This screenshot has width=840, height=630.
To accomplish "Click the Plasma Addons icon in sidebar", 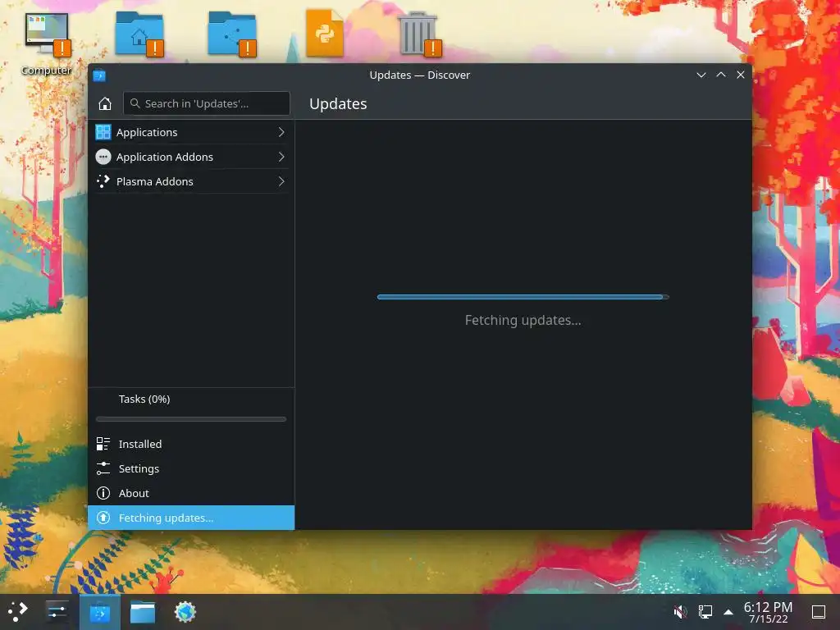I will pos(103,181).
